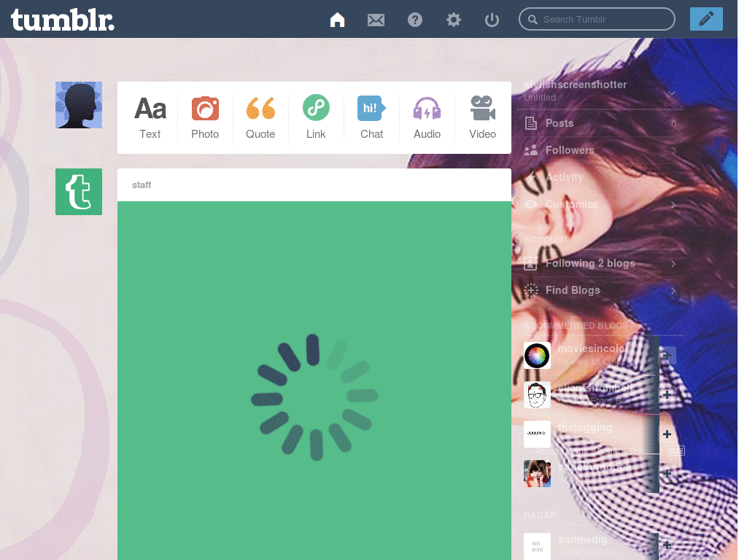Open moviesincolor blog avatar

pos(537,355)
